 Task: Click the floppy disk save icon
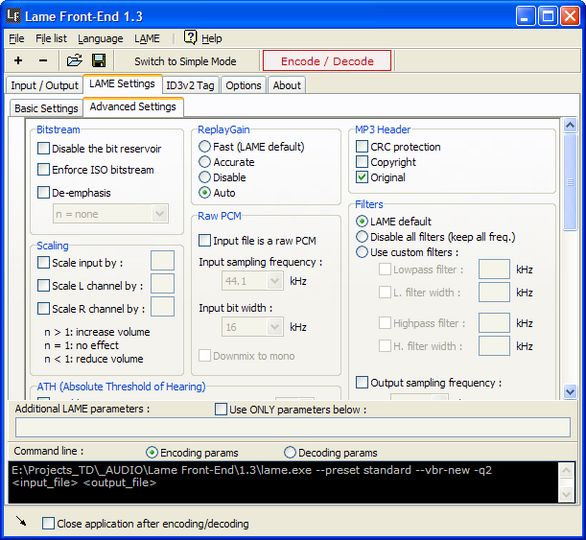pyautogui.click(x=99, y=60)
